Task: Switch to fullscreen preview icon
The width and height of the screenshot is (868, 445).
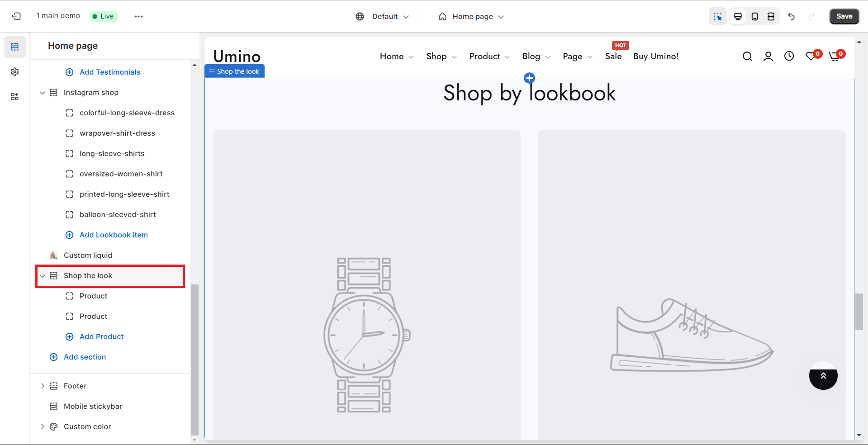Action: 771,16
